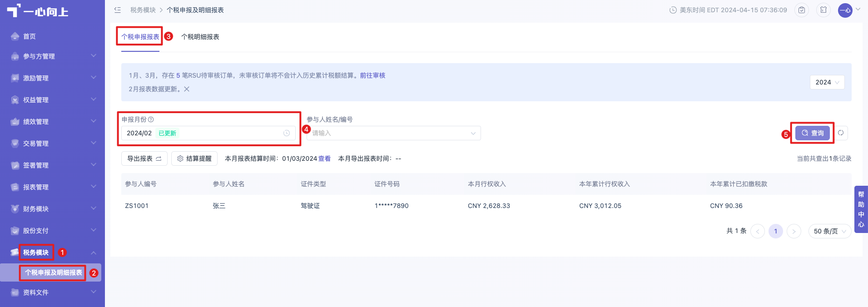This screenshot has width=868, height=307.
Task: Open the user avatar 一心
Action: point(845,10)
